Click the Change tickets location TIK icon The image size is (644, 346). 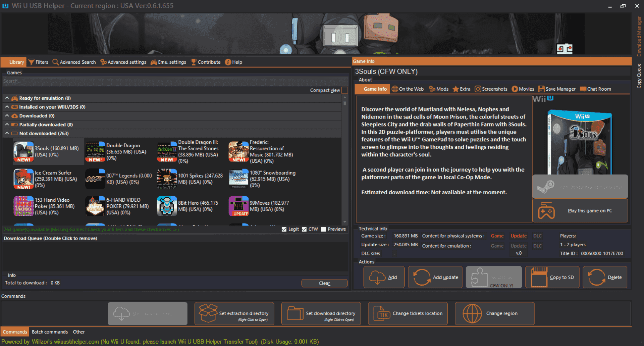coord(382,313)
